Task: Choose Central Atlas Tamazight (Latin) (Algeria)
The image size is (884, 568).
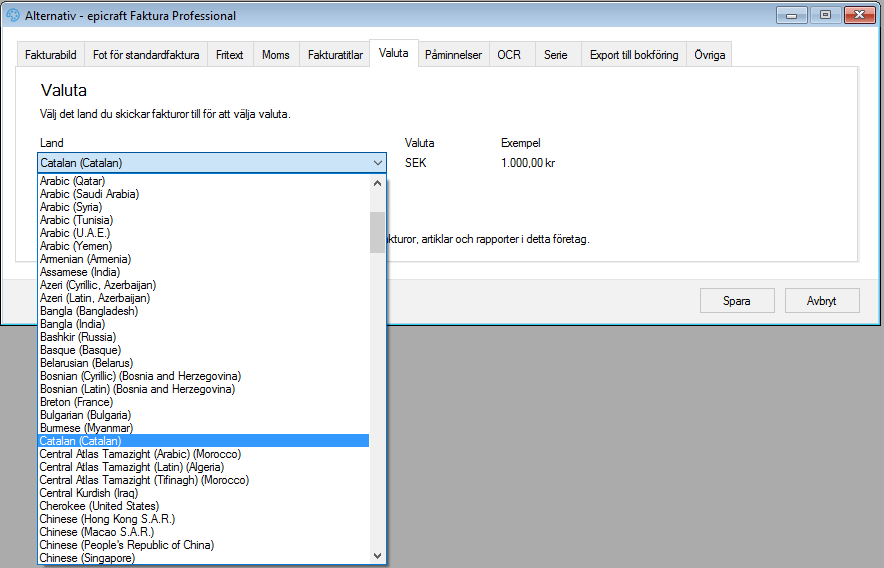Action: tap(204, 466)
